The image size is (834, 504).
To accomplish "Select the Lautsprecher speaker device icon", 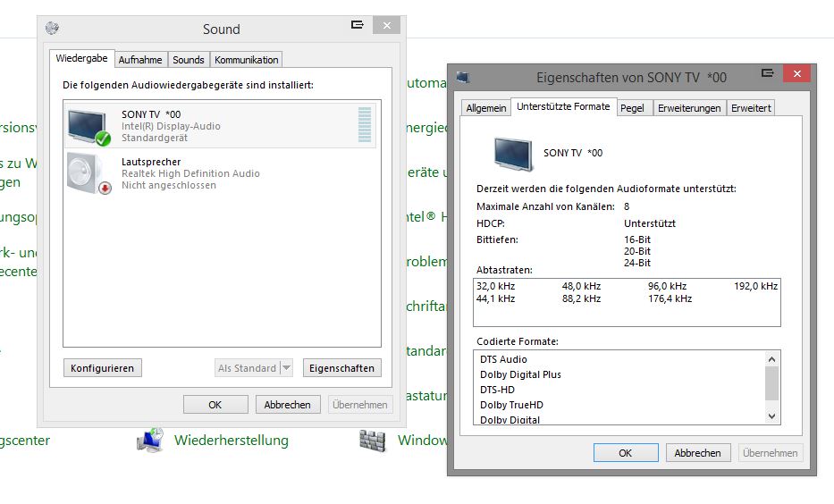I will coord(88,172).
